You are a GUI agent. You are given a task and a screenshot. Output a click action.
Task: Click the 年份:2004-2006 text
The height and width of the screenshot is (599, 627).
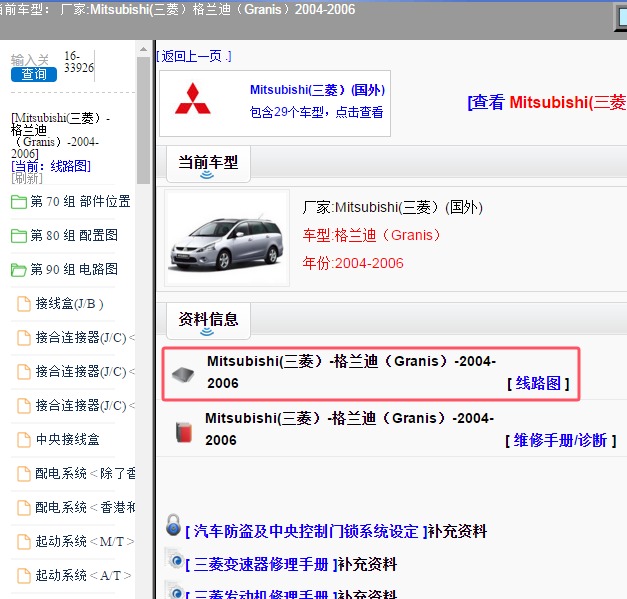point(353,264)
